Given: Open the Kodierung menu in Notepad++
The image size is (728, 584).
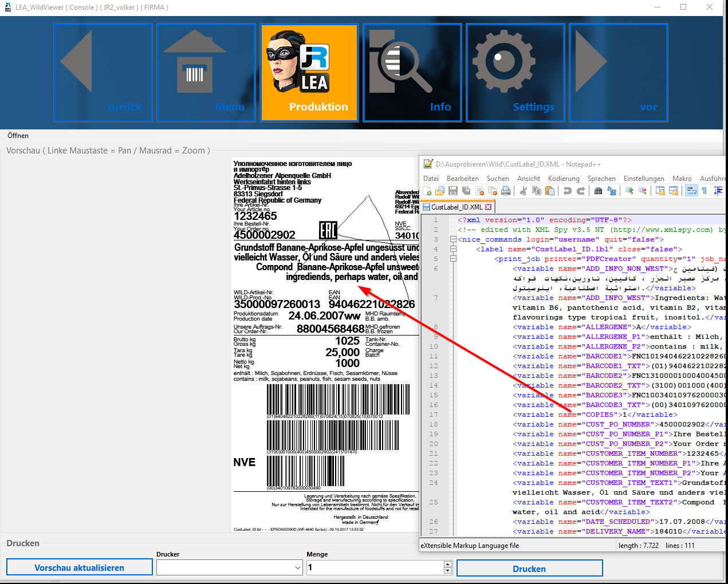Looking at the screenshot, I should coord(563,179).
